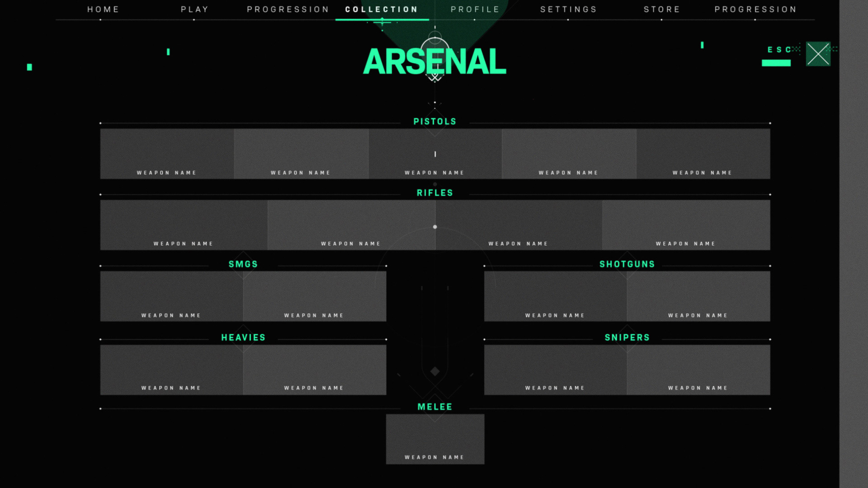Switch to the Profile tab
This screenshot has height=488, width=868.
coord(475,9)
